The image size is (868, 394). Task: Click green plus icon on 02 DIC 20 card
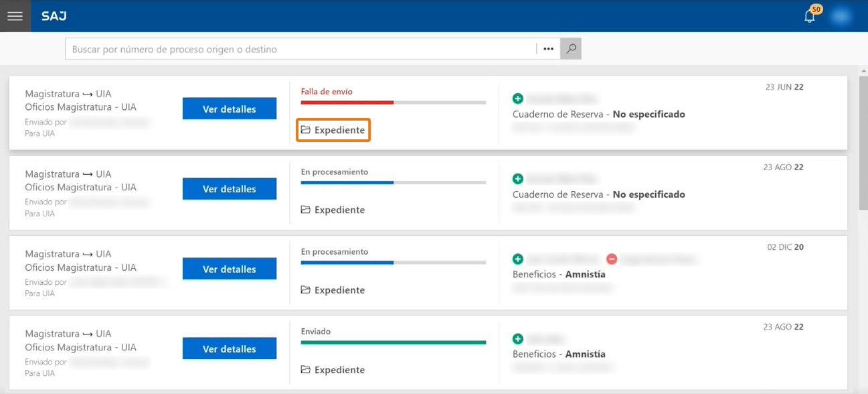tap(518, 259)
